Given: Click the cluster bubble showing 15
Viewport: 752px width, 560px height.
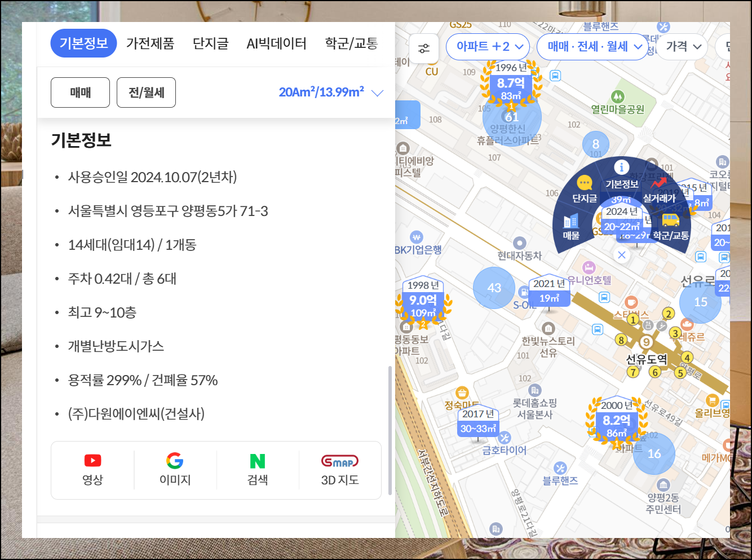Looking at the screenshot, I should click(x=700, y=302).
